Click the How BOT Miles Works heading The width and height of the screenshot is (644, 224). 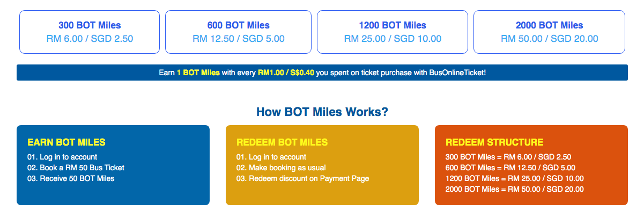[322, 112]
